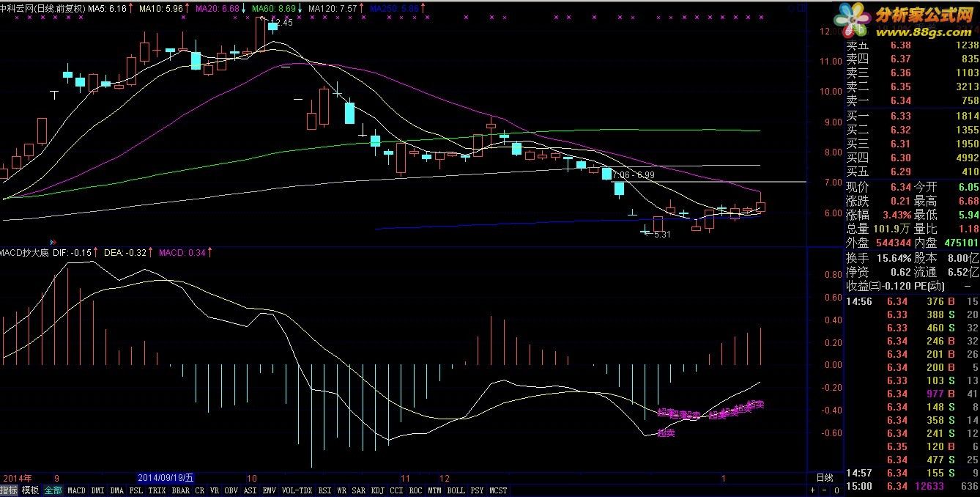980x497 pixels.
Task: Select the ROC indicator
Action: coord(415,490)
